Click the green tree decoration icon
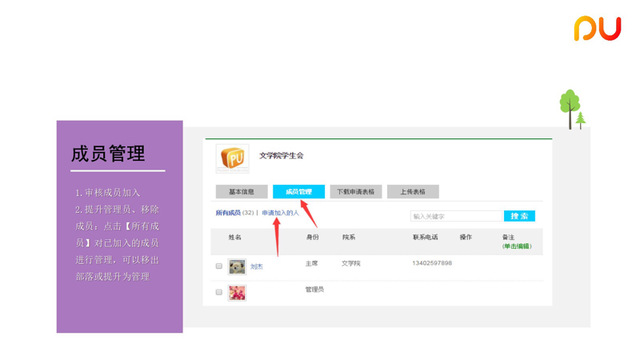Viewport: 640px width, 360px height. coord(572,109)
